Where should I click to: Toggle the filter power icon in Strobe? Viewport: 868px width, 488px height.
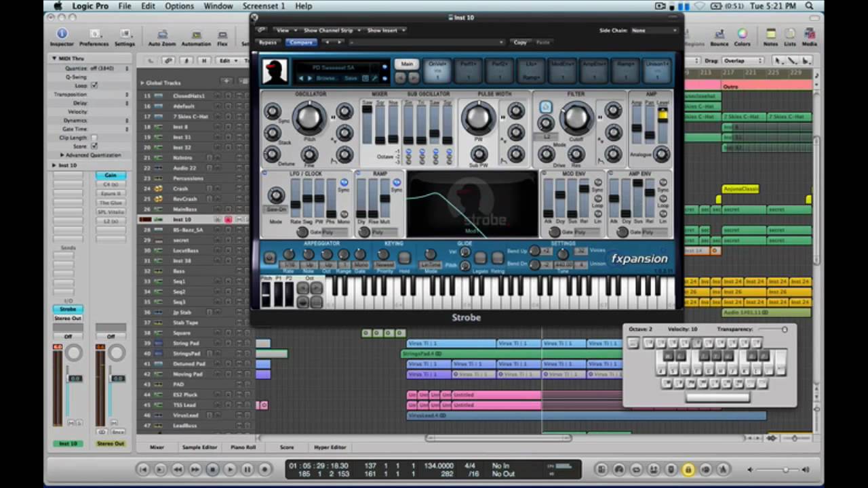click(x=545, y=107)
